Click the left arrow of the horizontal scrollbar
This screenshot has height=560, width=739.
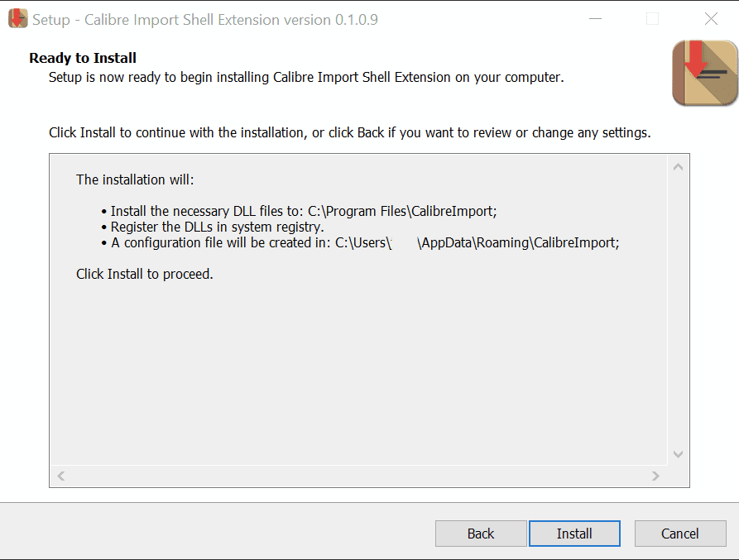(x=60, y=476)
